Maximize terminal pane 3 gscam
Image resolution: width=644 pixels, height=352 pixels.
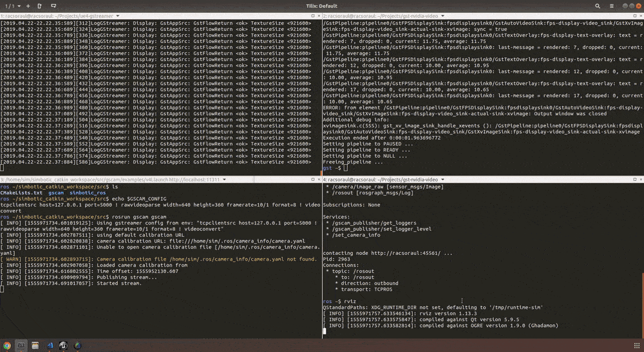tap(313, 180)
